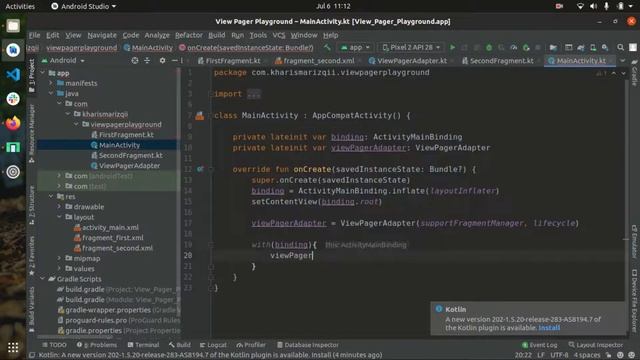Open the Refactor menu
This screenshot has width=640, height=360.
click(189, 35)
